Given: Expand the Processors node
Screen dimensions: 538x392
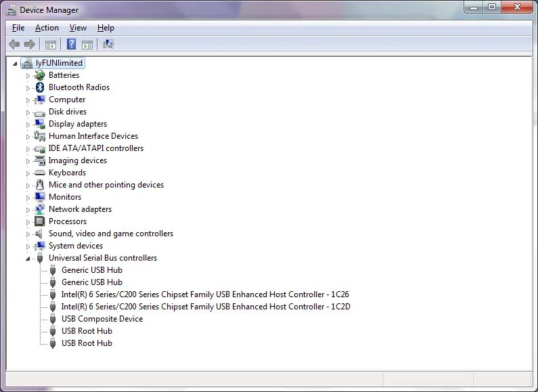Looking at the screenshot, I should [28, 222].
